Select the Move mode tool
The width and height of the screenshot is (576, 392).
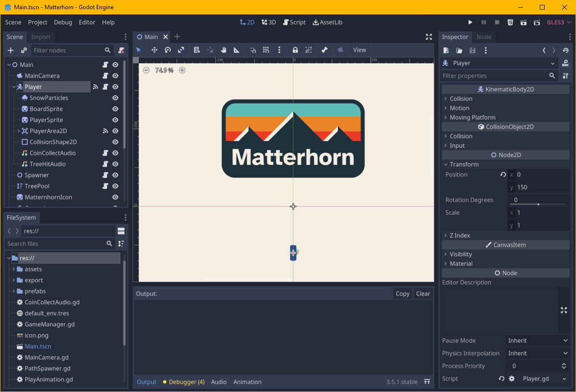[x=155, y=50]
